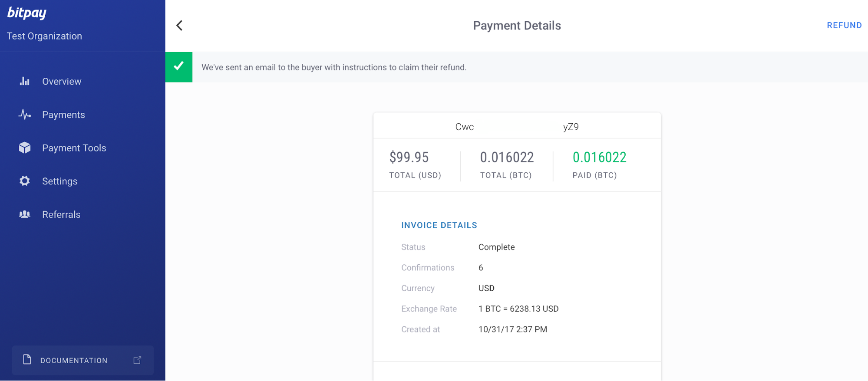Click the back arrow chevron icon

(x=179, y=26)
